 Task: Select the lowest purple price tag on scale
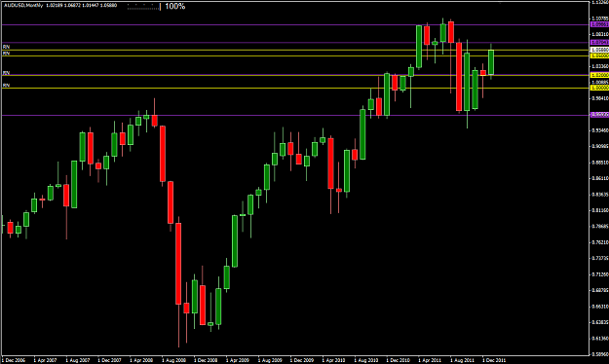[599, 115]
